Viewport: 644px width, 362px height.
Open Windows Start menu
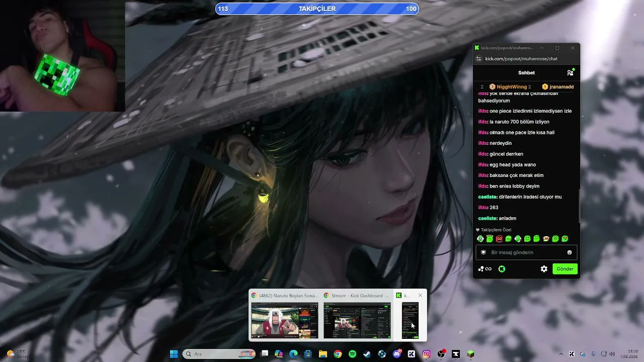pos(174,354)
